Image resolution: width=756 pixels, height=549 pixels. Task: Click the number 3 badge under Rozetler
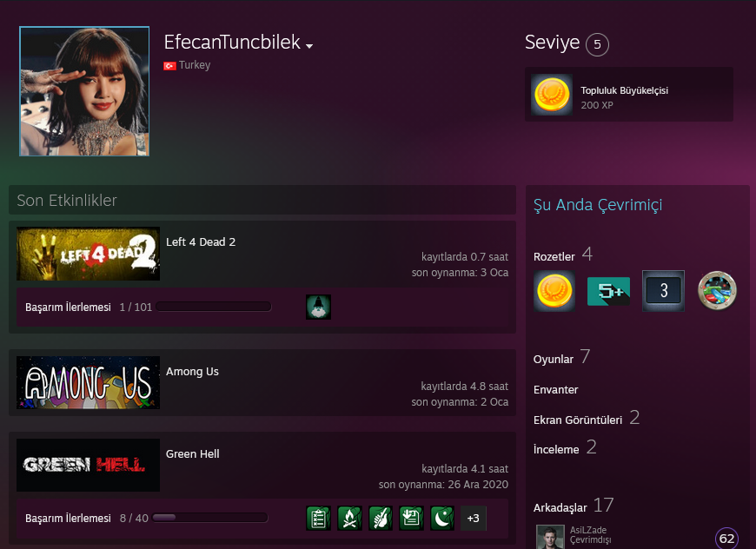point(663,291)
